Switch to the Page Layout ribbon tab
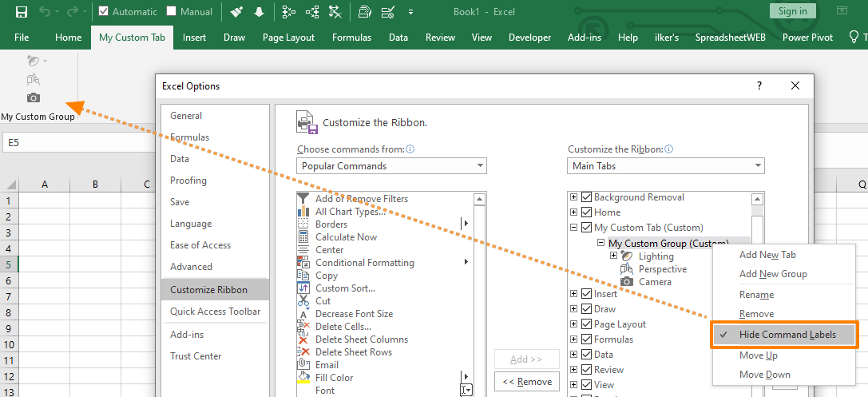The height and width of the screenshot is (397, 868). pos(288,38)
